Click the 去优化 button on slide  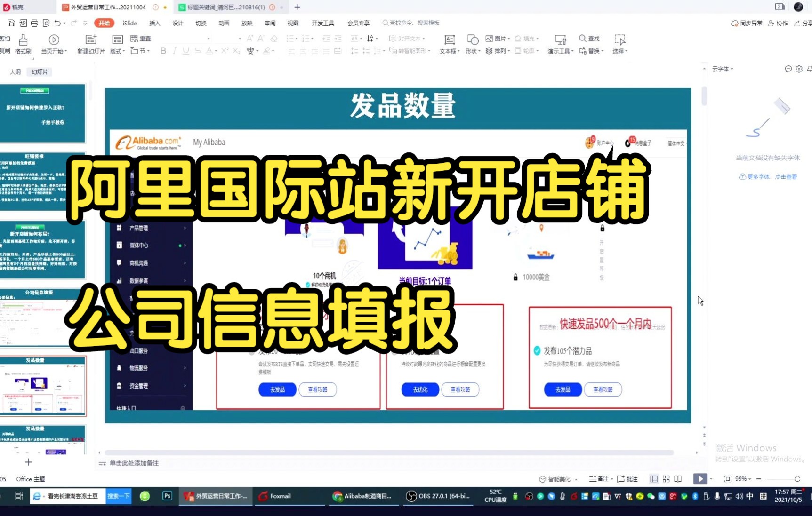pyautogui.click(x=420, y=389)
